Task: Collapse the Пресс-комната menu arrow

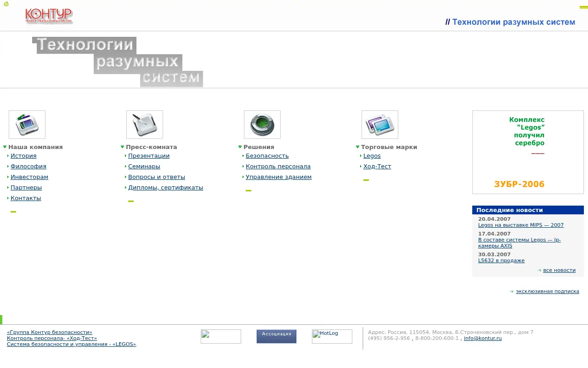Action: coord(123,147)
